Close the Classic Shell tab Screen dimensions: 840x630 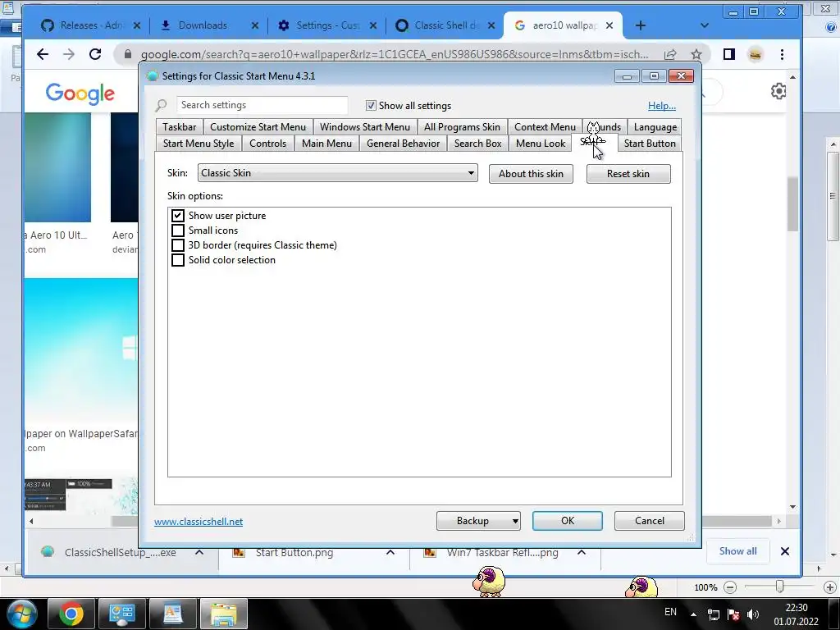491,25
